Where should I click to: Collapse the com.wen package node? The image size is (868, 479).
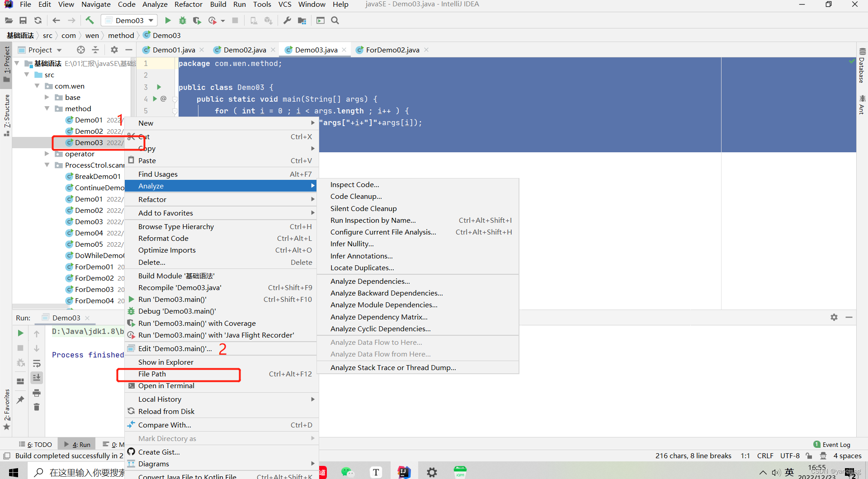click(37, 86)
